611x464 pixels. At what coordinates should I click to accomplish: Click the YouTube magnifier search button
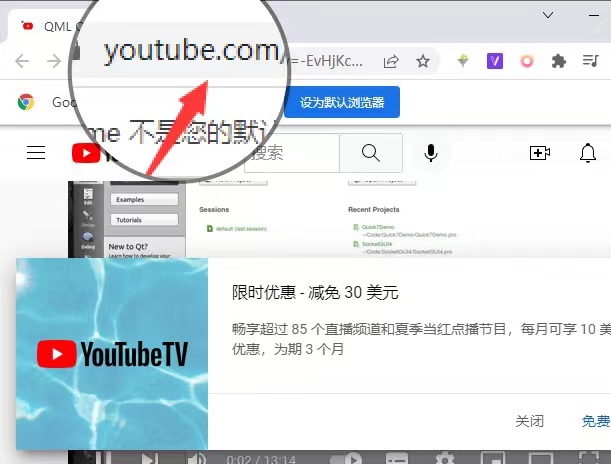click(371, 153)
